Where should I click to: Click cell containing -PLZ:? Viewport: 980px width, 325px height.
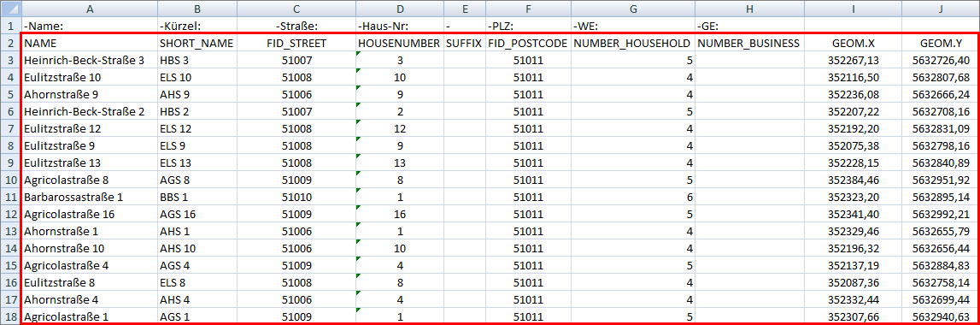(527, 27)
